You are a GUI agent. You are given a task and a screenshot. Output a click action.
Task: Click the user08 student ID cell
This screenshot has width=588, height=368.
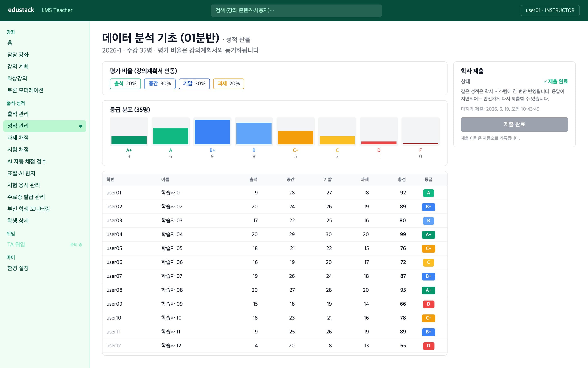(x=115, y=290)
